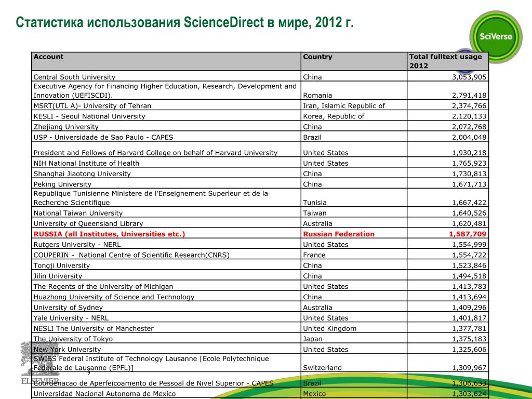The image size is (532, 399).
Task: Select the red 'RUSSIA (all Institutes, Universities etc.)' row
Action: 260,233
